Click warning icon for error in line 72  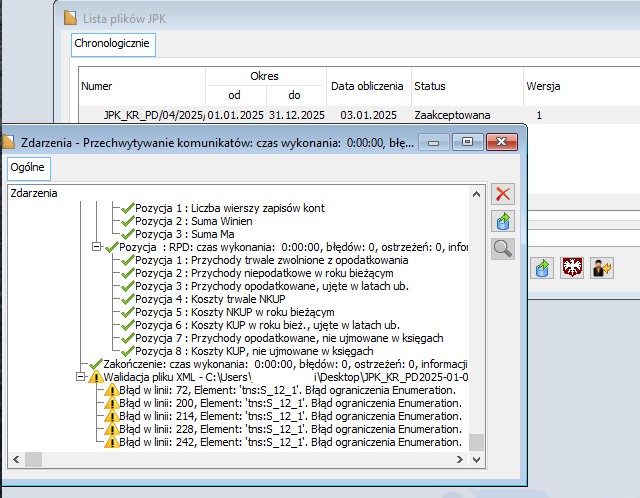(111, 390)
